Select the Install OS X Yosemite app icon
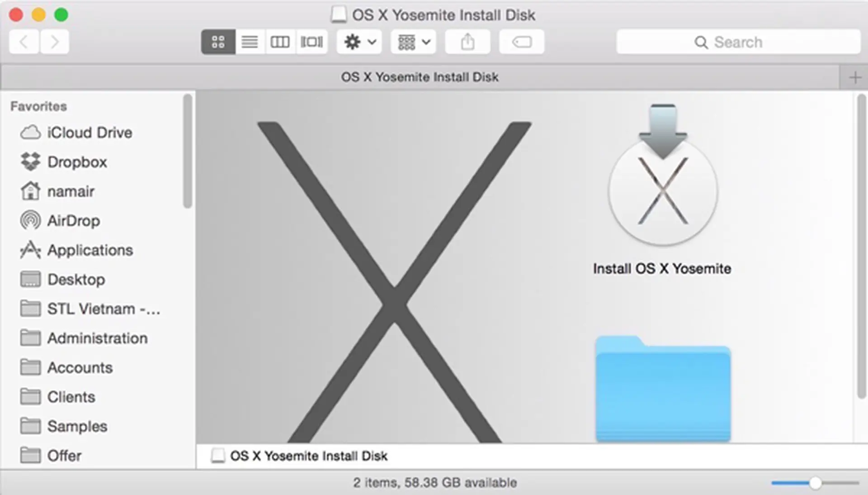Image resolution: width=868 pixels, height=495 pixels. [663, 176]
